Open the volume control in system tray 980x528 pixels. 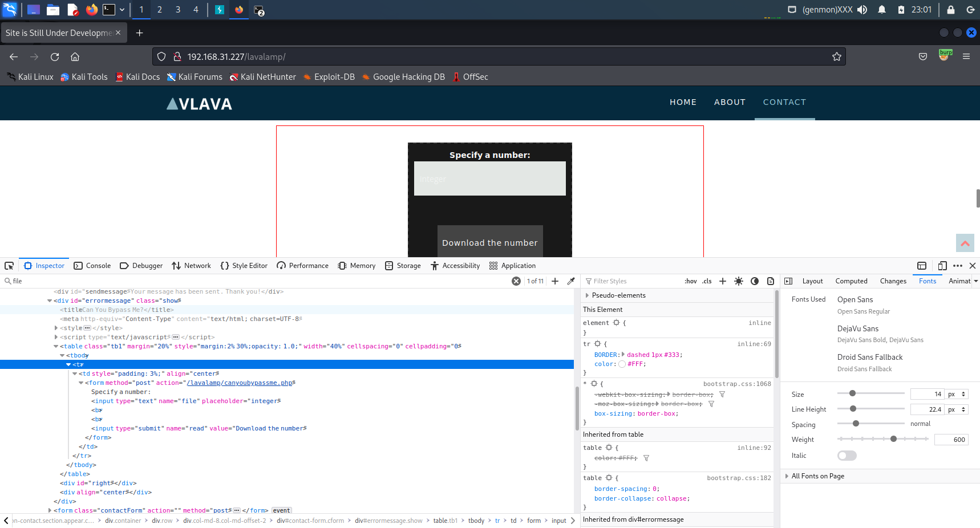pyautogui.click(x=862, y=10)
